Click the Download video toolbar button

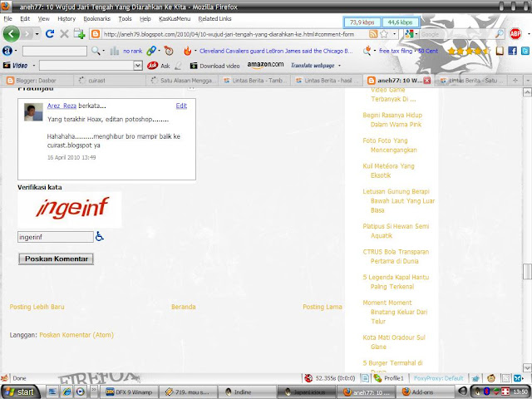click(214, 66)
